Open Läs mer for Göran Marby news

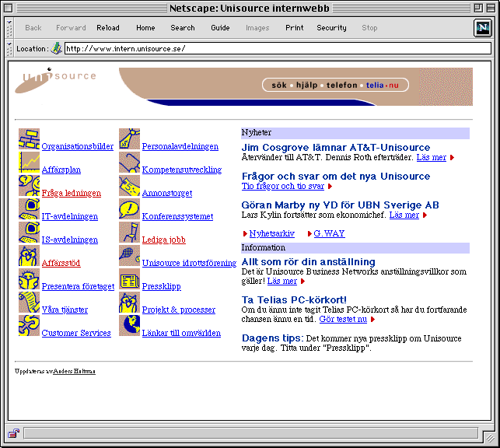coord(404,215)
